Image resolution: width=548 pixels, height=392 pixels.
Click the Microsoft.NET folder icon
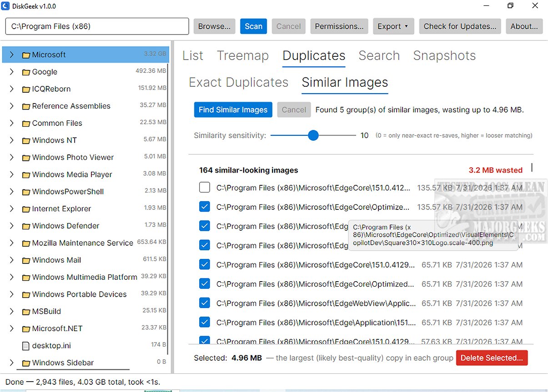tap(26, 329)
